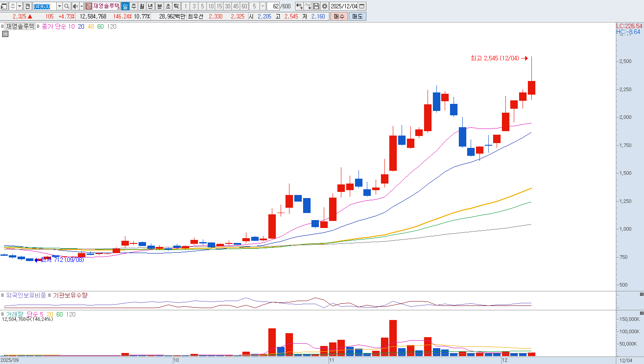
Task: Switch to monthly (월) chart period
Action: pos(142,6)
